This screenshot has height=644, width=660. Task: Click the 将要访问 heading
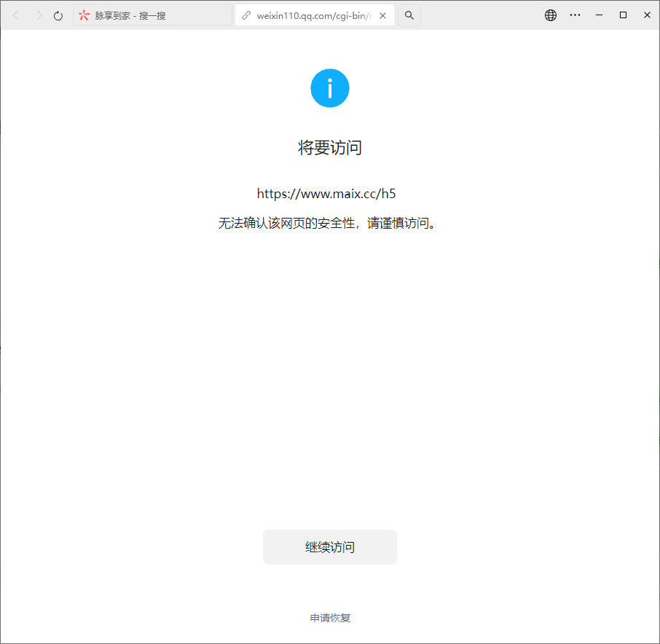coord(329,147)
